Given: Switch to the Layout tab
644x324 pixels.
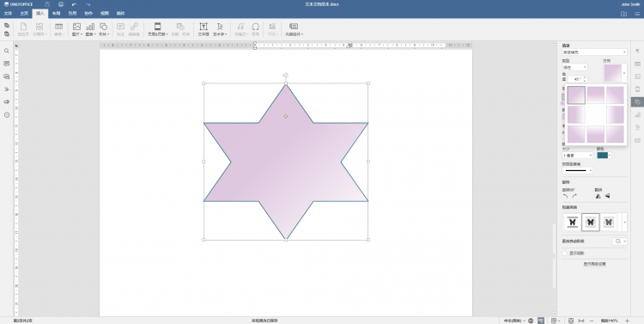Looking at the screenshot, I should pyautogui.click(x=57, y=13).
